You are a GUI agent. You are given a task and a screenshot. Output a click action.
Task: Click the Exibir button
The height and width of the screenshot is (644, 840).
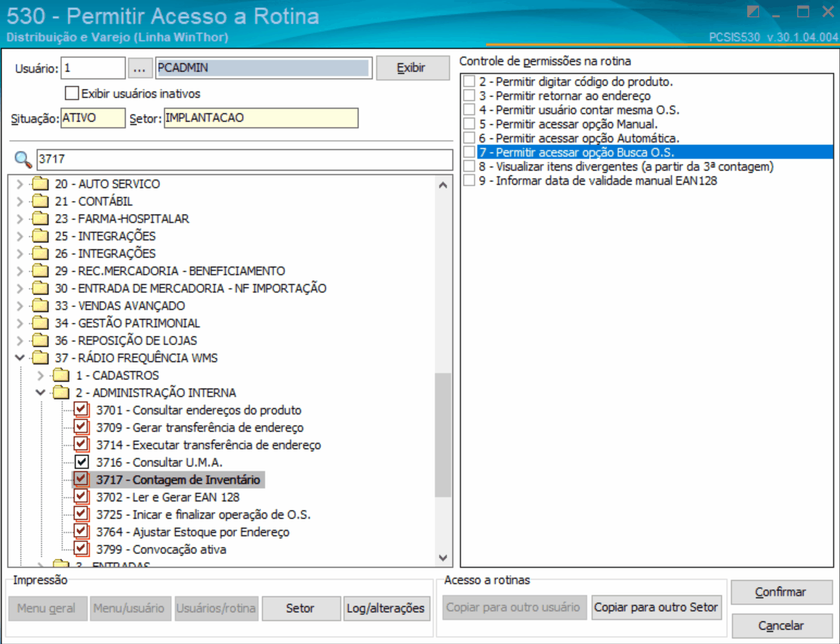pos(413,68)
